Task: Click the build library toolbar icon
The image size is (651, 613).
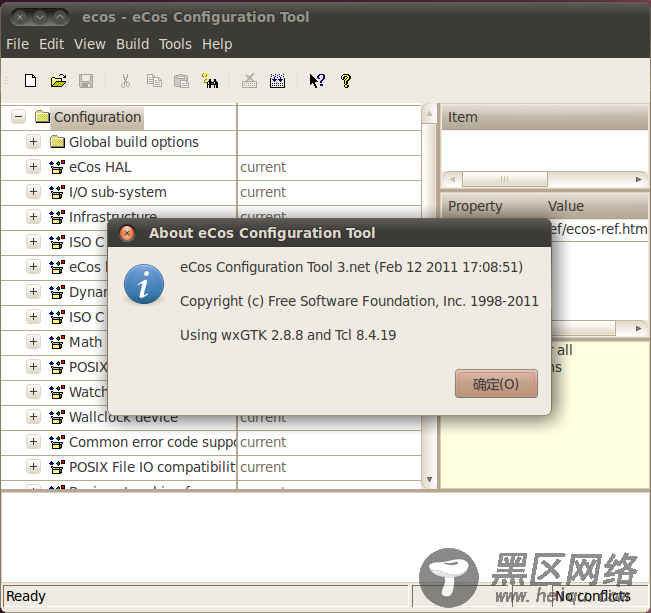Action: click(277, 81)
